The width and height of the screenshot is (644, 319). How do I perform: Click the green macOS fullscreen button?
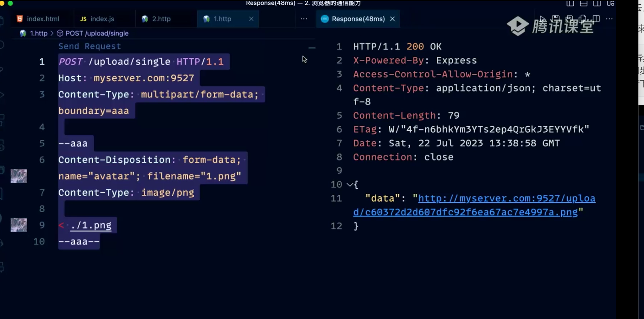tap(10, 3)
